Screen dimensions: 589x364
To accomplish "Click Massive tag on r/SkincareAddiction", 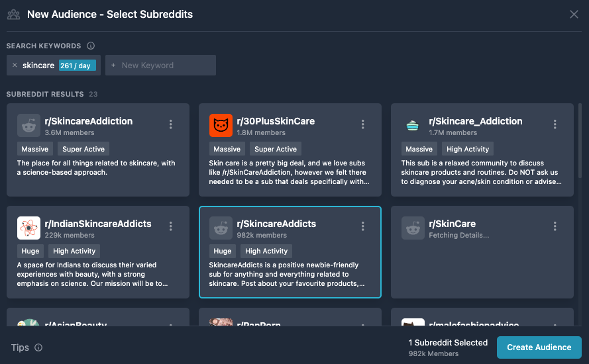I will pos(35,149).
